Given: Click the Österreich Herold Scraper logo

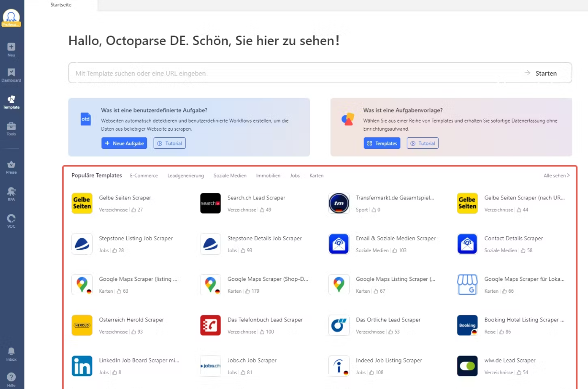Looking at the screenshot, I should point(82,325).
